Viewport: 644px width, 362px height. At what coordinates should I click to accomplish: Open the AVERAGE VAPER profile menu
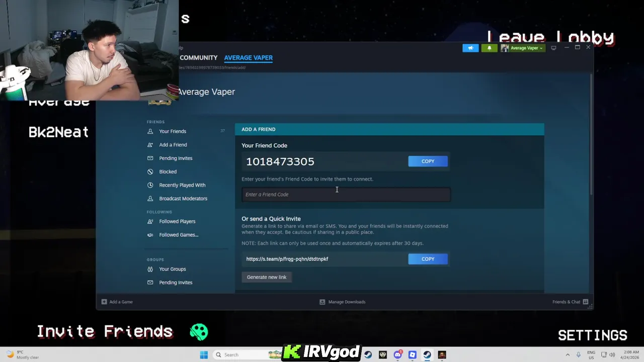(249, 58)
